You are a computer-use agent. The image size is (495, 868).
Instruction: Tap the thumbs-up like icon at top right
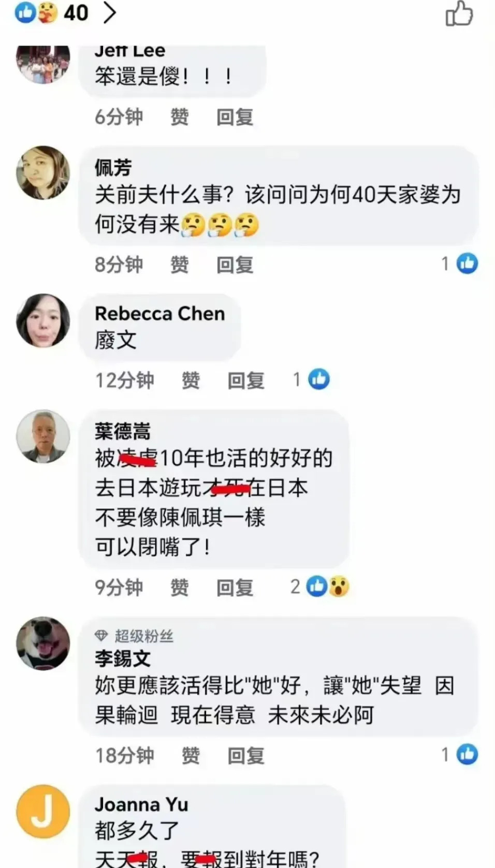coord(459,13)
